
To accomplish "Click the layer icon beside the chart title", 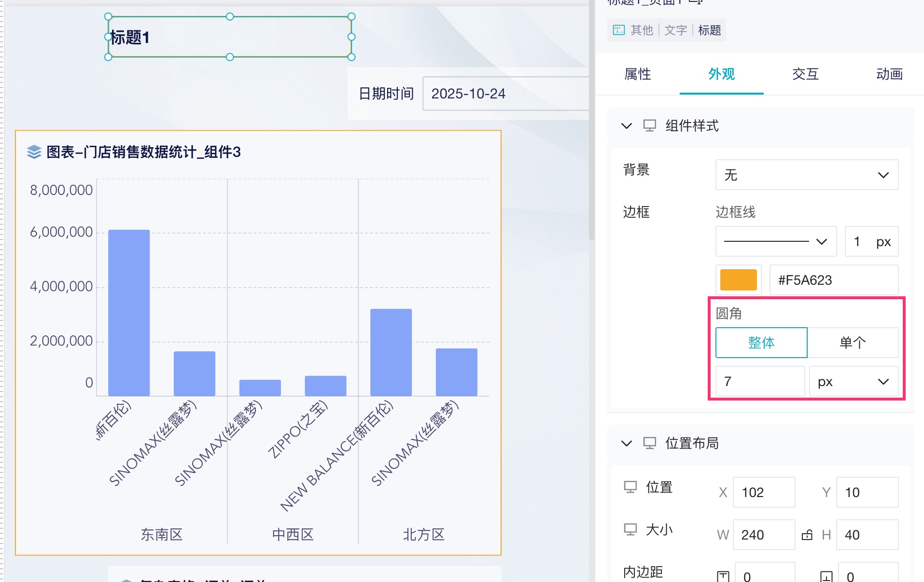I will [x=34, y=152].
